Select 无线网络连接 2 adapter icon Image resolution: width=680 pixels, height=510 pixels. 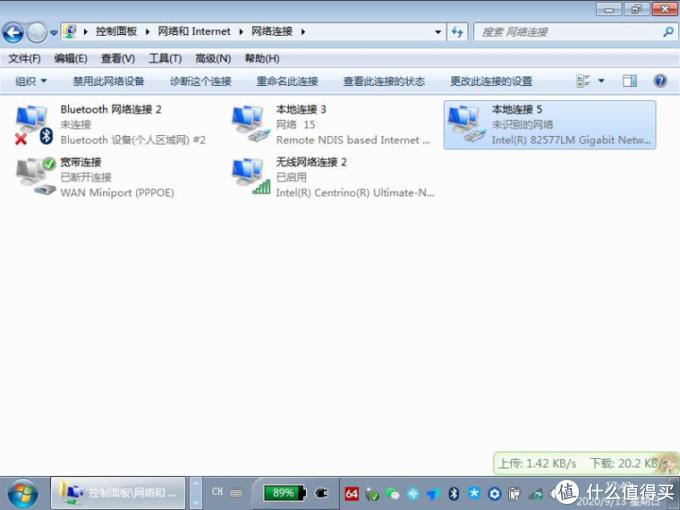click(x=251, y=176)
